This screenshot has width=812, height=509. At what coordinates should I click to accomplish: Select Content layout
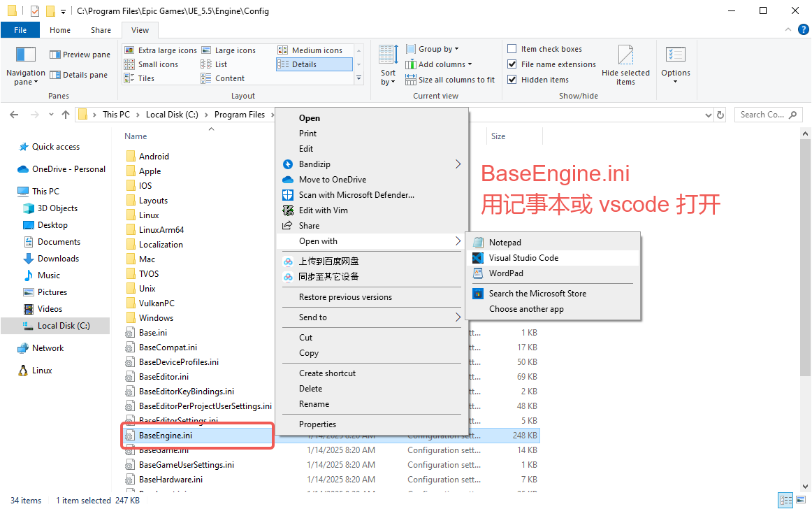[223, 78]
